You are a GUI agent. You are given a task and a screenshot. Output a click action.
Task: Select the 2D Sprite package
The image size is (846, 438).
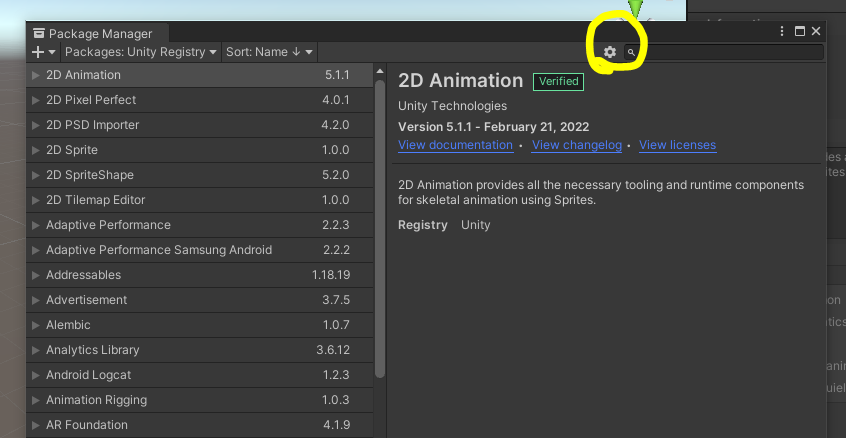tap(200, 150)
